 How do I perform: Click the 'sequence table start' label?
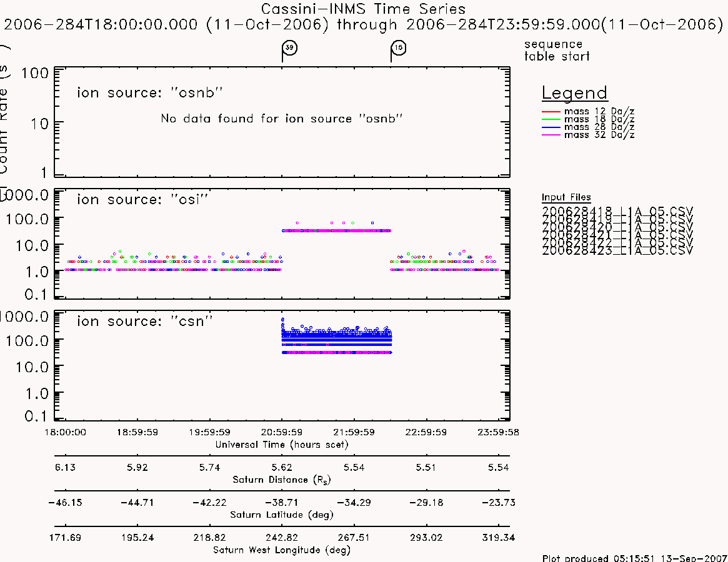pyautogui.click(x=557, y=50)
